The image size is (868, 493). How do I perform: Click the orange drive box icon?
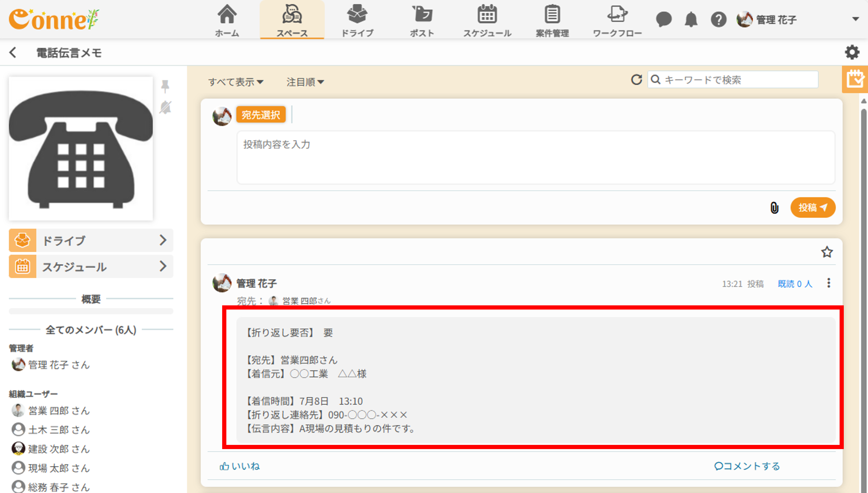(22, 241)
